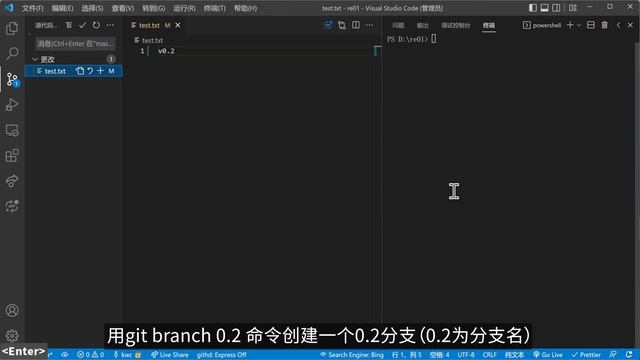Split the terminal
This screenshot has width=640, height=360.
tap(591, 25)
